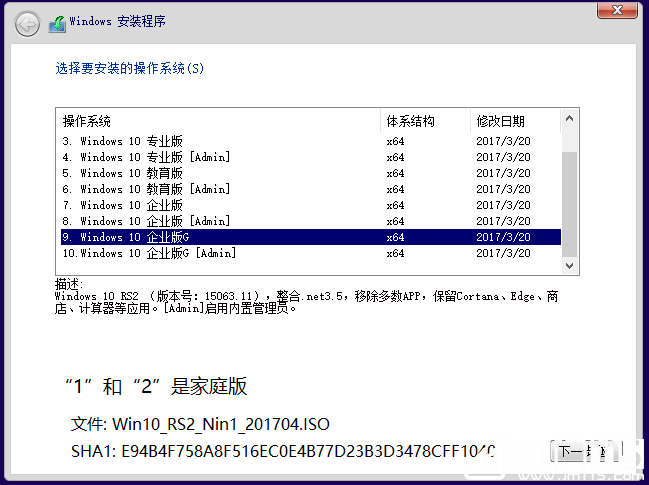The height and width of the screenshot is (485, 649).
Task: Close the Windows setup window
Action: tap(617, 10)
